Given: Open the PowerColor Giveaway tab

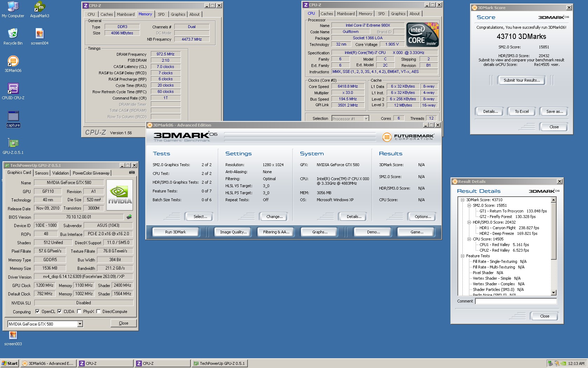Looking at the screenshot, I should coord(91,173).
